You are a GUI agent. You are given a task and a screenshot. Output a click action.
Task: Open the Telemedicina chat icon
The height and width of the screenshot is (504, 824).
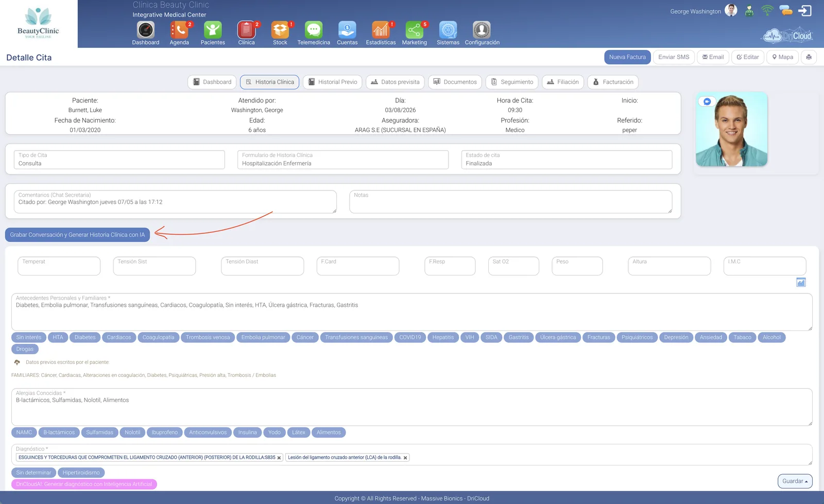(x=314, y=30)
